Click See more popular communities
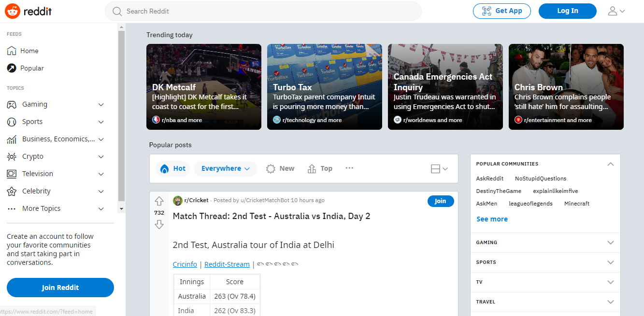 pyautogui.click(x=492, y=219)
